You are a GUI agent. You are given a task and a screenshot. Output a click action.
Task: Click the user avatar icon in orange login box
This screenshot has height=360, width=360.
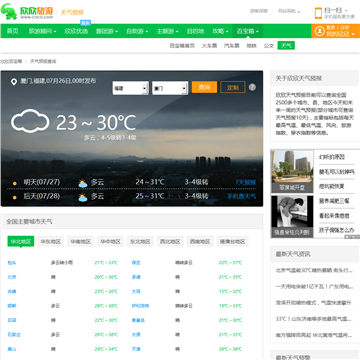click(320, 31)
